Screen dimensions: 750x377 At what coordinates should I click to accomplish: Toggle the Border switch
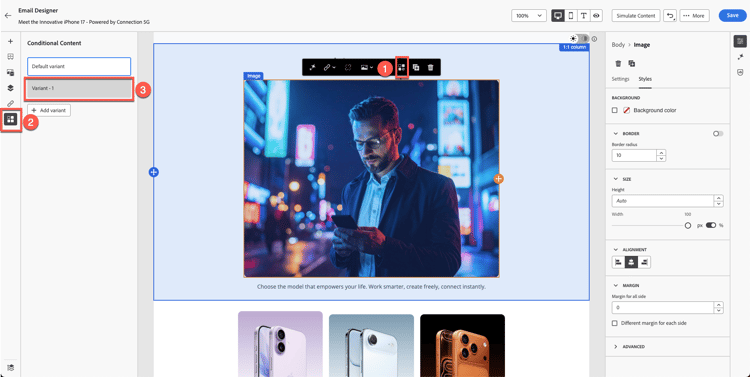718,133
